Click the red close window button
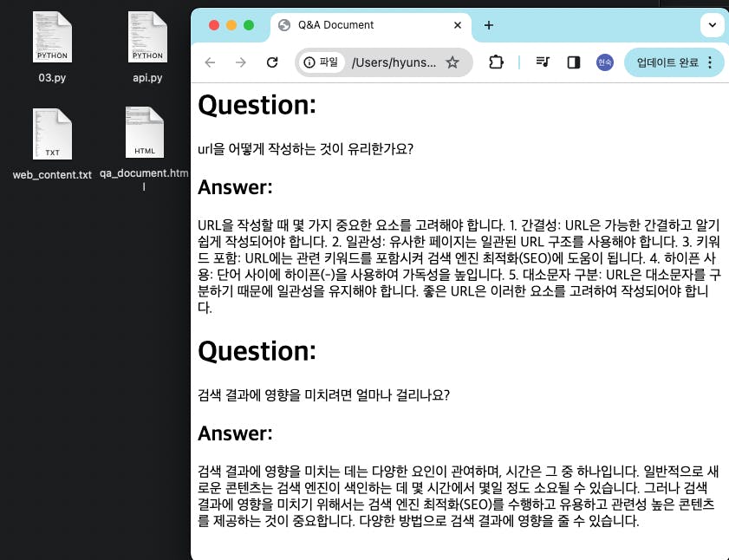Viewport: 729px width, 560px height. click(x=214, y=25)
